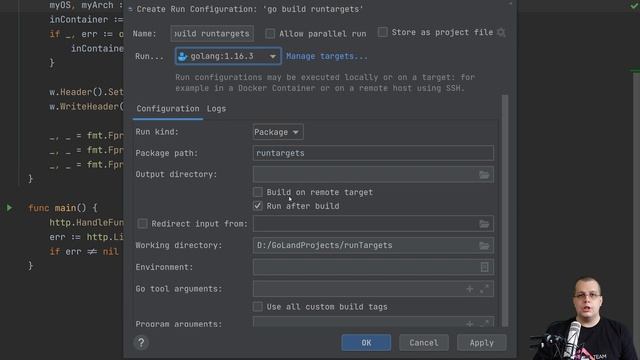The image size is (640, 360).
Task: Click the Package path field with runtargets
Action: point(373,153)
